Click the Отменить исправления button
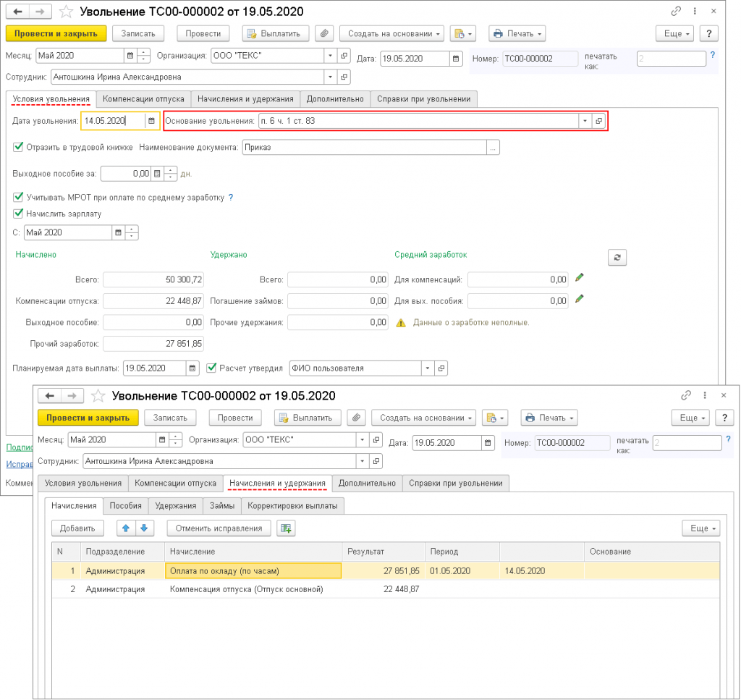 [x=219, y=528]
